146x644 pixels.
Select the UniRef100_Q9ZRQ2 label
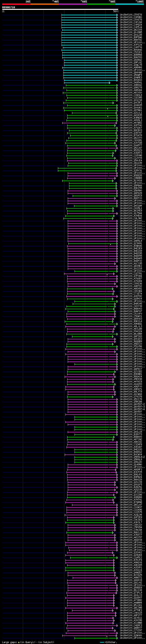(131, 60)
